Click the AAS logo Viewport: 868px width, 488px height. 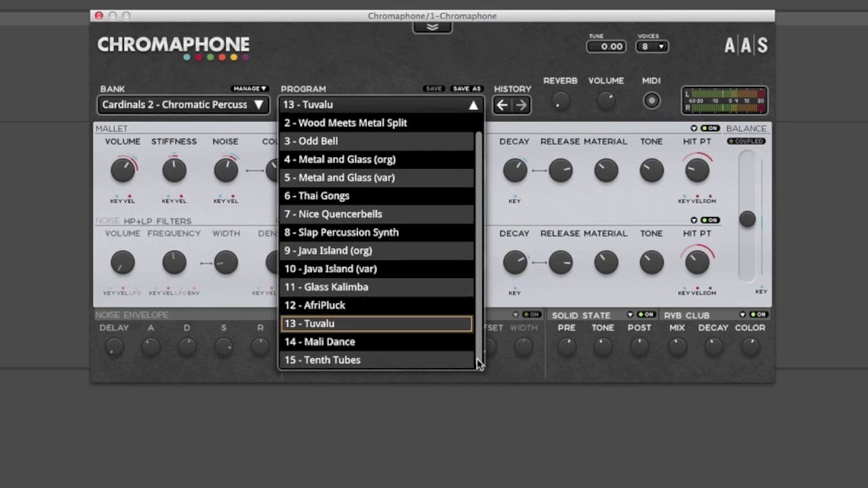[x=746, y=45]
